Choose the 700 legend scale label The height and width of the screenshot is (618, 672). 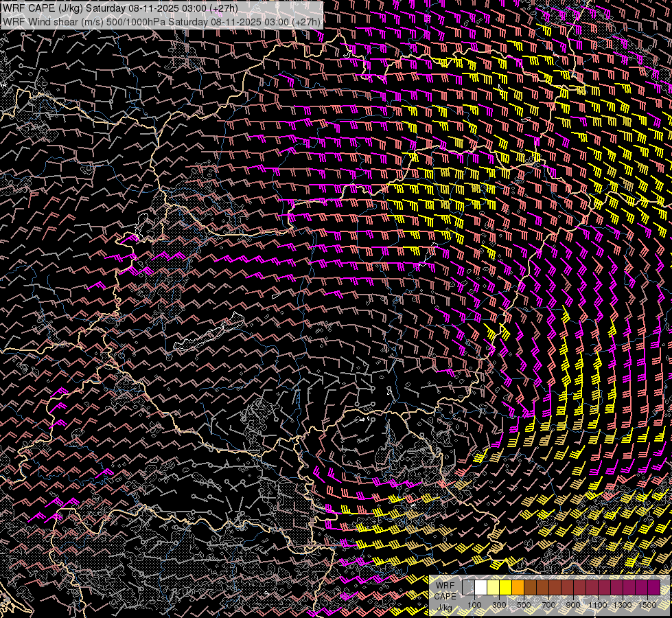(548, 604)
